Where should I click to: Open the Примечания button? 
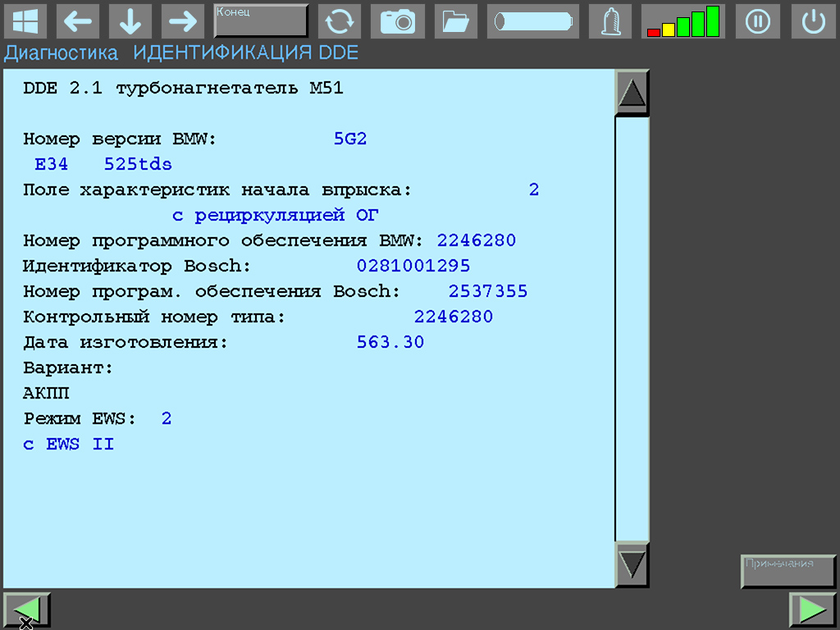click(x=788, y=571)
